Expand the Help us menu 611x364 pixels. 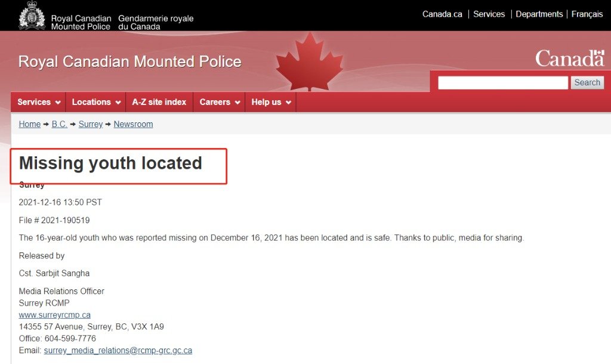(271, 102)
